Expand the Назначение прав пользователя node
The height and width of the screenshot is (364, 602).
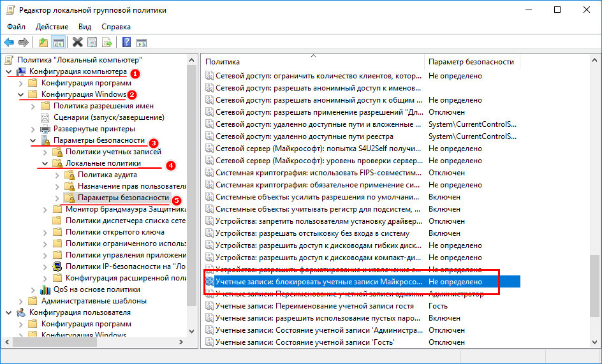[57, 187]
